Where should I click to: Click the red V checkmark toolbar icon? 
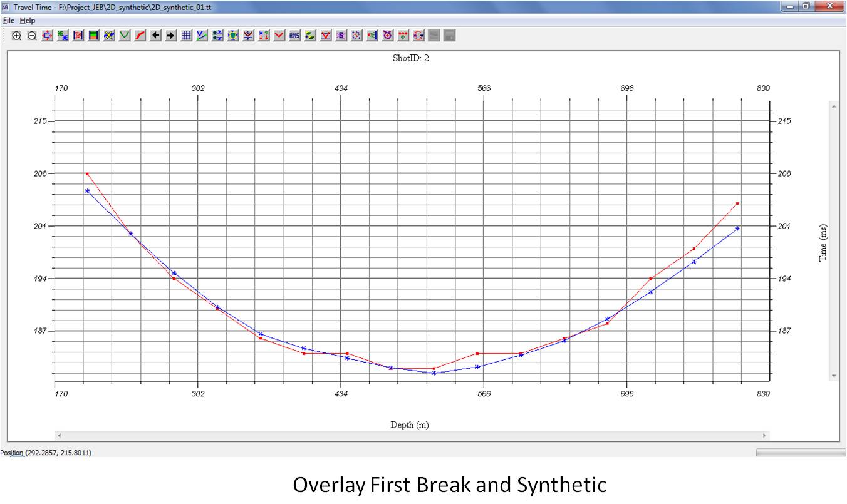279,36
